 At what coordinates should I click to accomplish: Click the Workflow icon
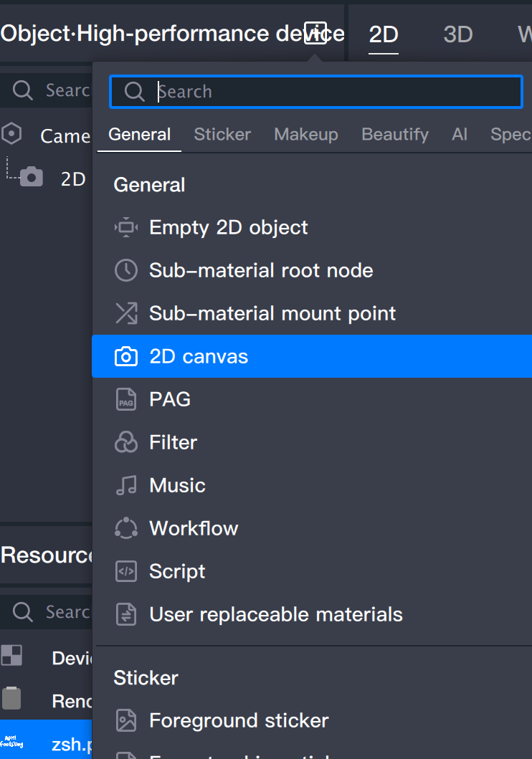click(126, 529)
